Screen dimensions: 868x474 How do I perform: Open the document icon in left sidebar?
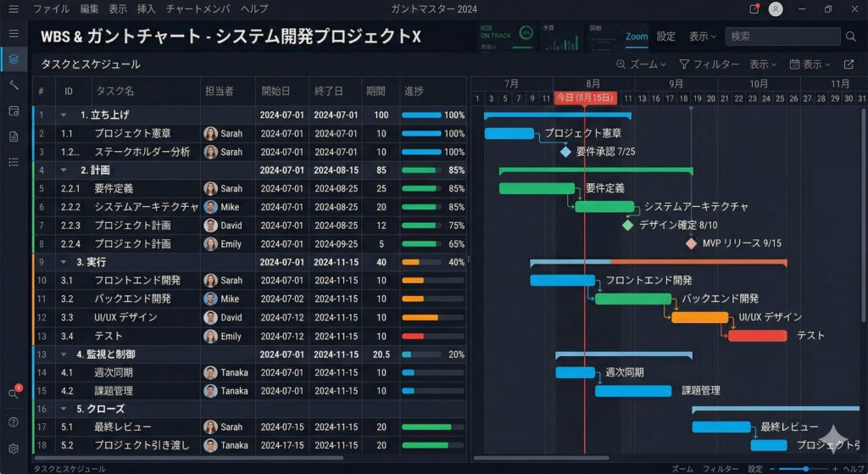pyautogui.click(x=14, y=137)
